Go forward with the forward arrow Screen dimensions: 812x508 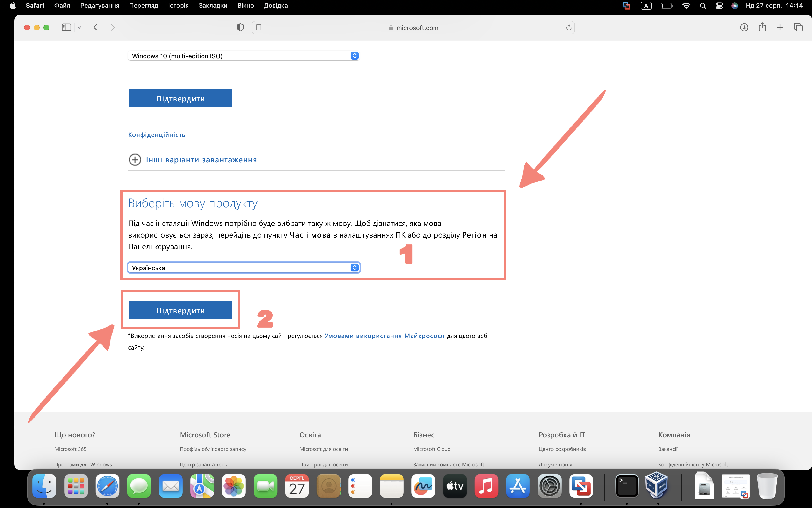point(113,28)
